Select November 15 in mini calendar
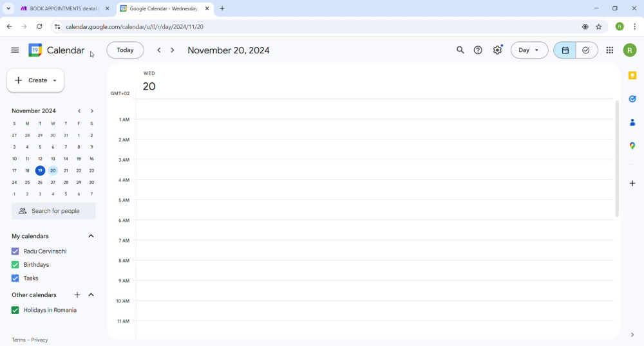 pos(79,159)
